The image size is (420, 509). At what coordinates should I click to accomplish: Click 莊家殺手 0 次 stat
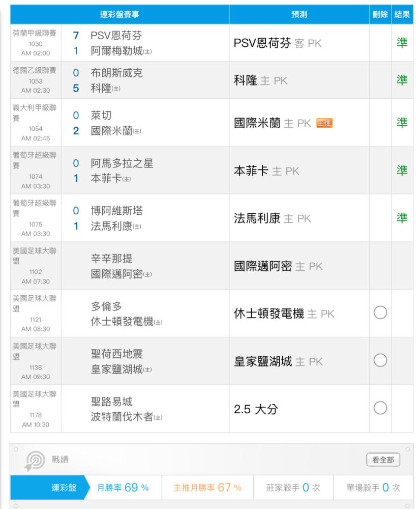289,488
